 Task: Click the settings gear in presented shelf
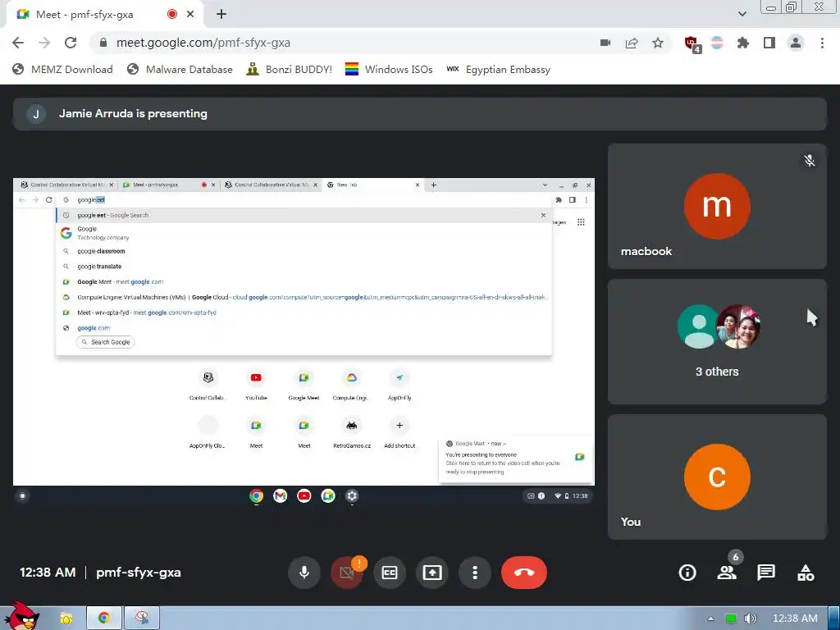point(352,496)
